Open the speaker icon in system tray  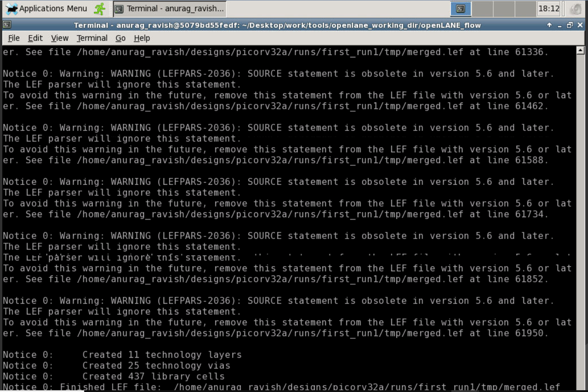pyautogui.click(x=577, y=9)
